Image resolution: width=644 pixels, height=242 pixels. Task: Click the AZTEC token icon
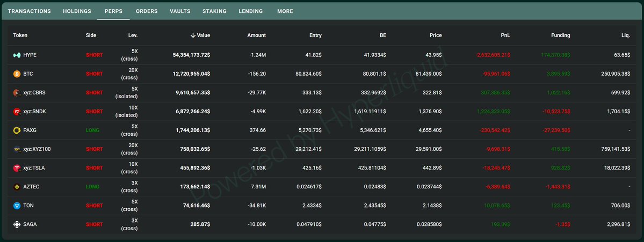[17, 187]
